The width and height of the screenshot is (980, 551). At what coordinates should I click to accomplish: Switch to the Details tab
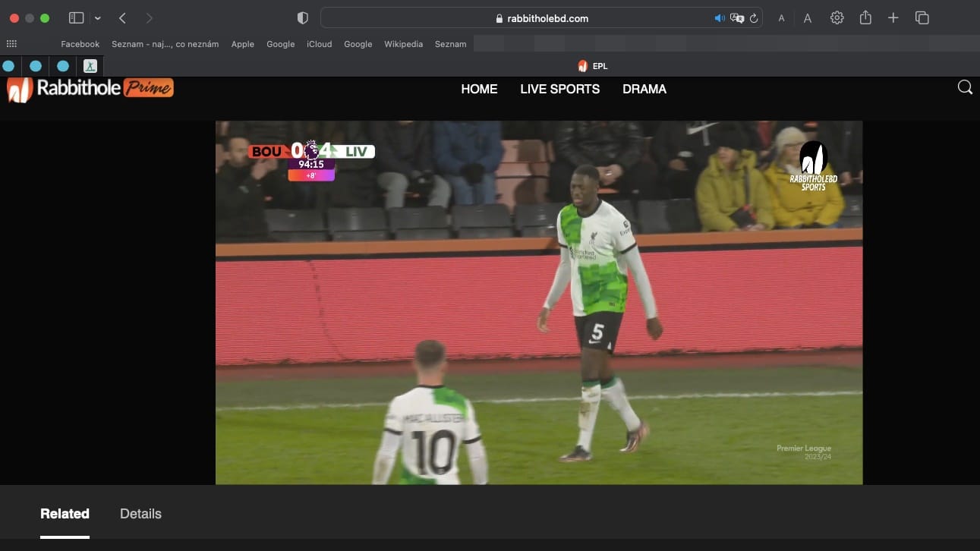pos(140,514)
